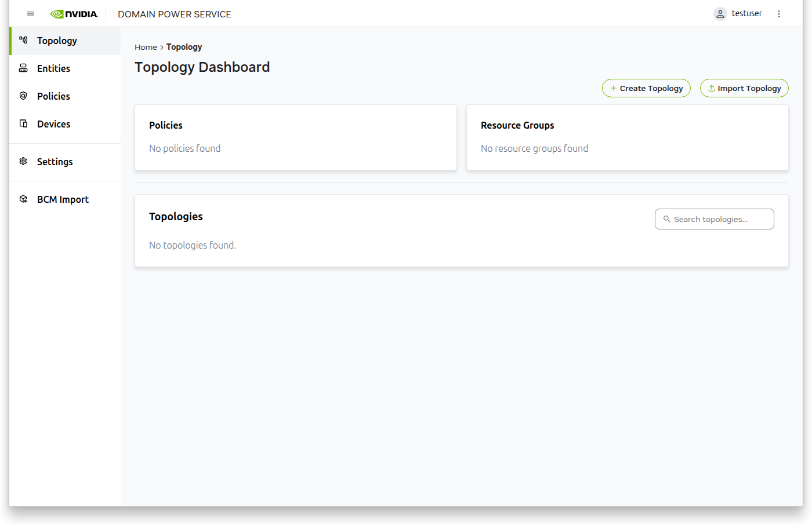
Task: Open Settings using the gear icon
Action: pyautogui.click(x=23, y=161)
